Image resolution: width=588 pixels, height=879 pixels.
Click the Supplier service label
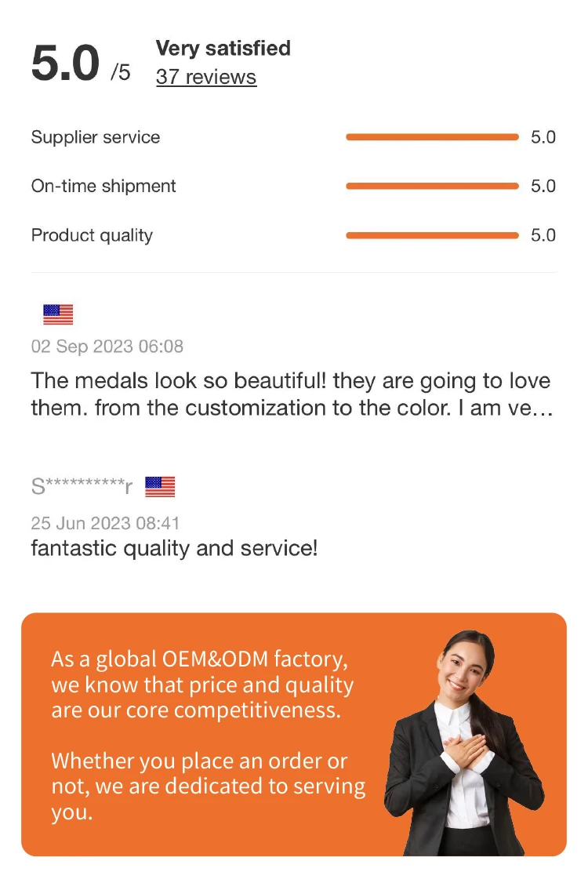tap(95, 137)
